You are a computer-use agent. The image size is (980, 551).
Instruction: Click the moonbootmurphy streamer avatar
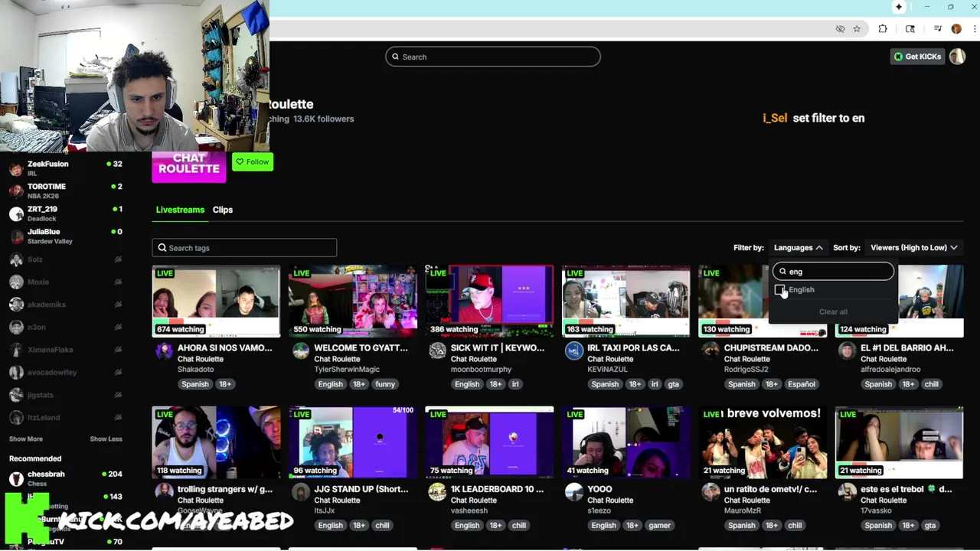(437, 351)
